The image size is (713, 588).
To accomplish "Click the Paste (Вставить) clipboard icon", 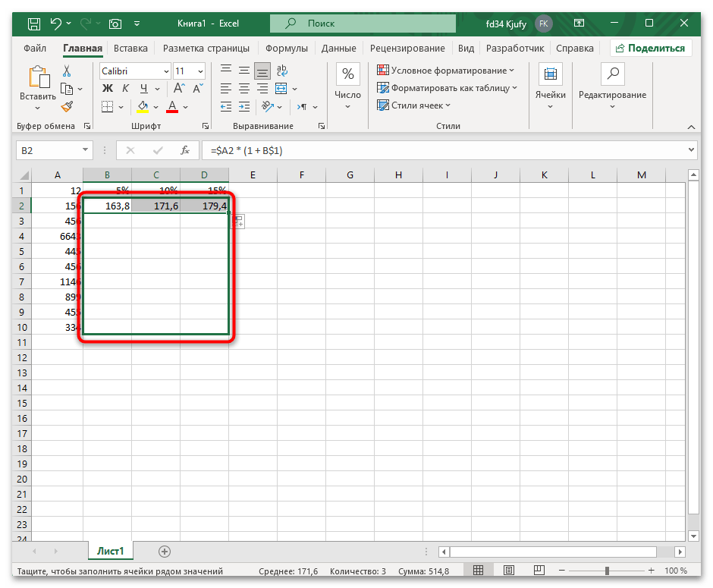I will click(38, 76).
